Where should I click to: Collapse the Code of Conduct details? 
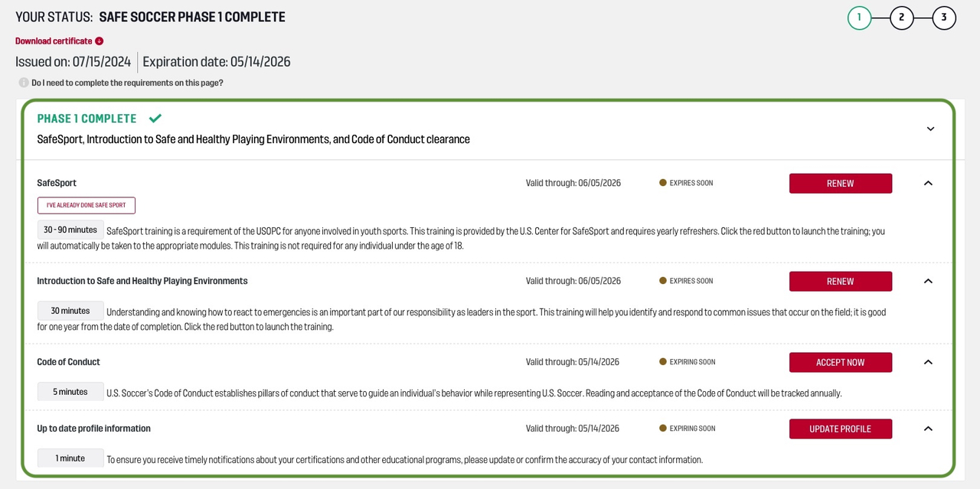pyautogui.click(x=928, y=362)
